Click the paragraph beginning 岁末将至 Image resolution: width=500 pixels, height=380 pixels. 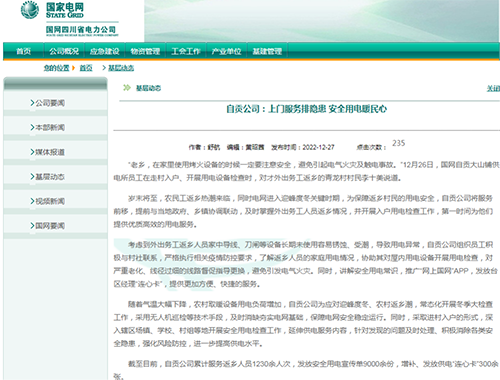303,211
